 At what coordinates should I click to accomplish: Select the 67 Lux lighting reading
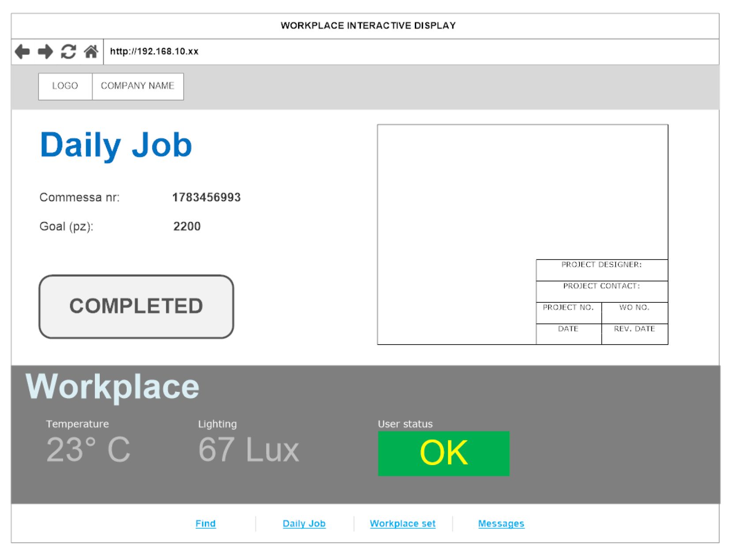coord(248,450)
